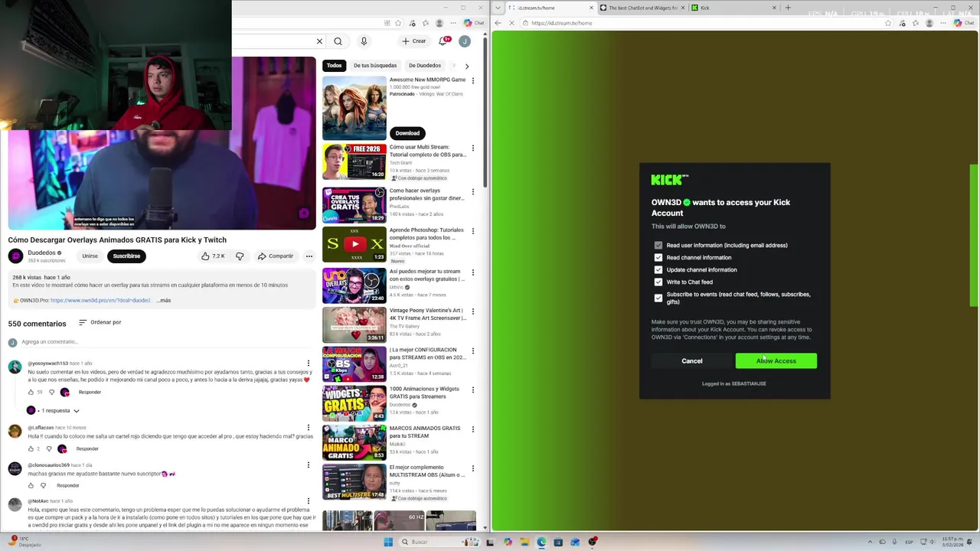Expand 1 respuesta under first comment

[x=54, y=410]
